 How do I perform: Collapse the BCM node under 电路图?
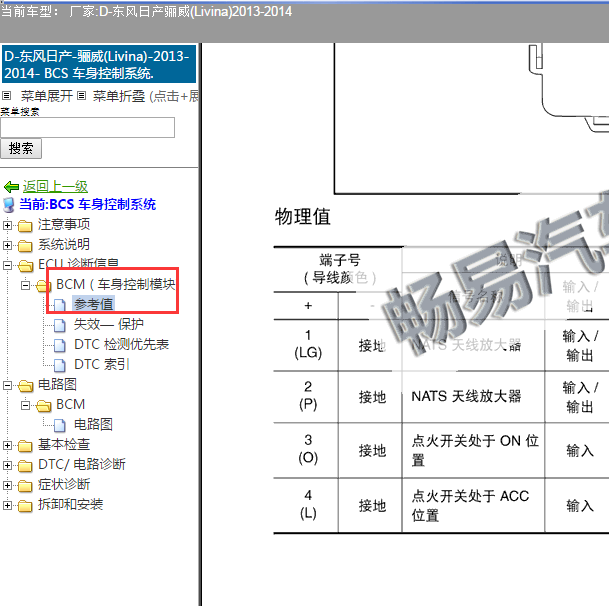click(x=25, y=406)
